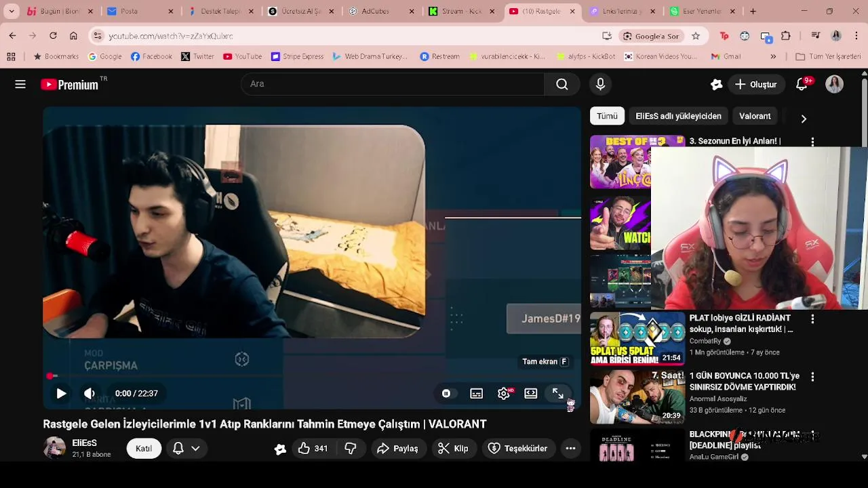Click the Katıl join button

pos(144,448)
